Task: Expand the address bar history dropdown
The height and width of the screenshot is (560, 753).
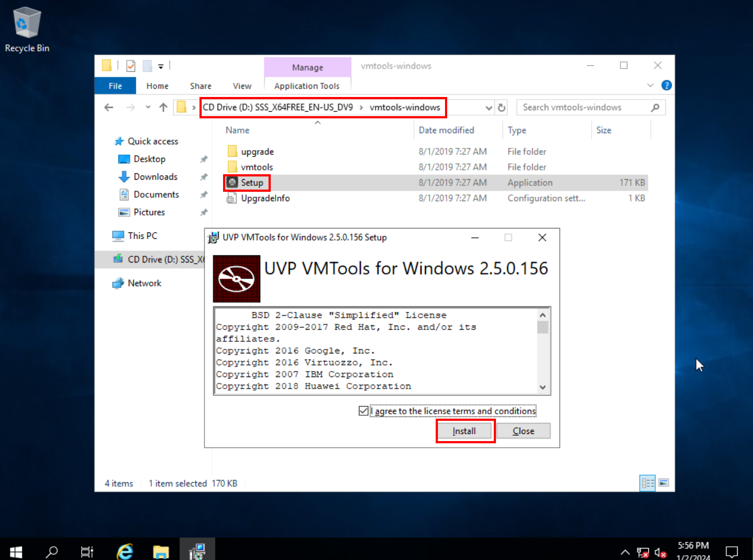Action: [x=489, y=108]
